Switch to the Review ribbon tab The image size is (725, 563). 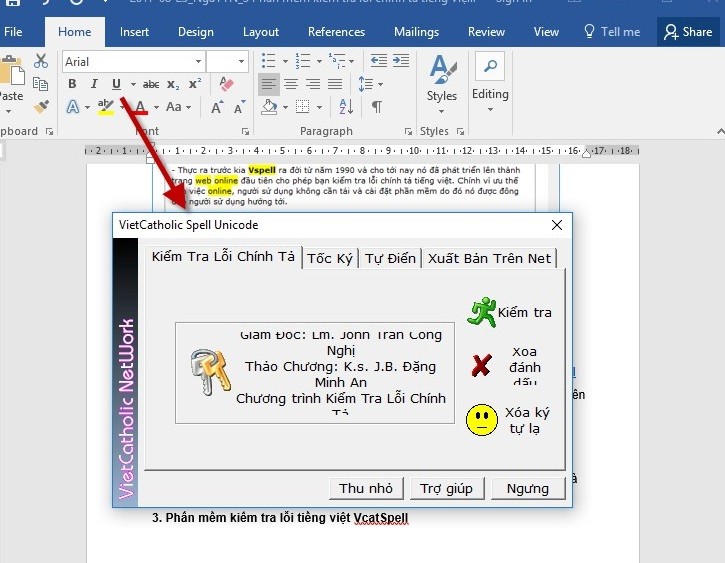[x=486, y=32]
